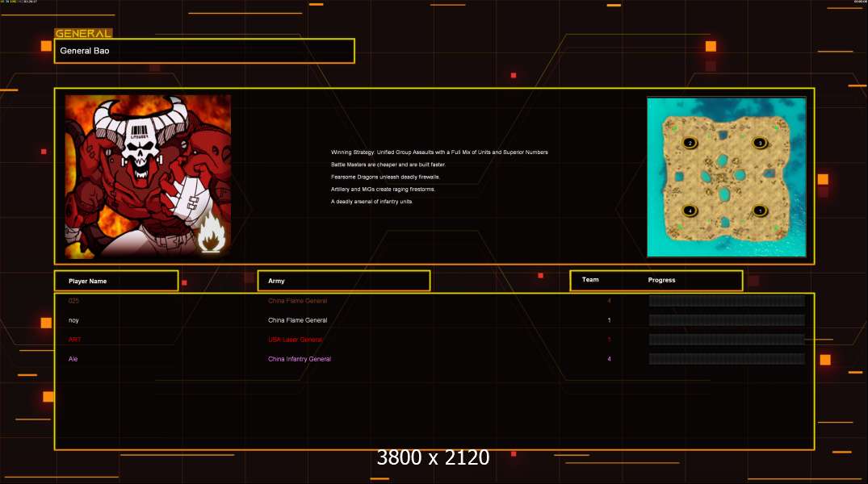Click start position marker 4 on map
This screenshot has height=484, width=868.
(690, 211)
